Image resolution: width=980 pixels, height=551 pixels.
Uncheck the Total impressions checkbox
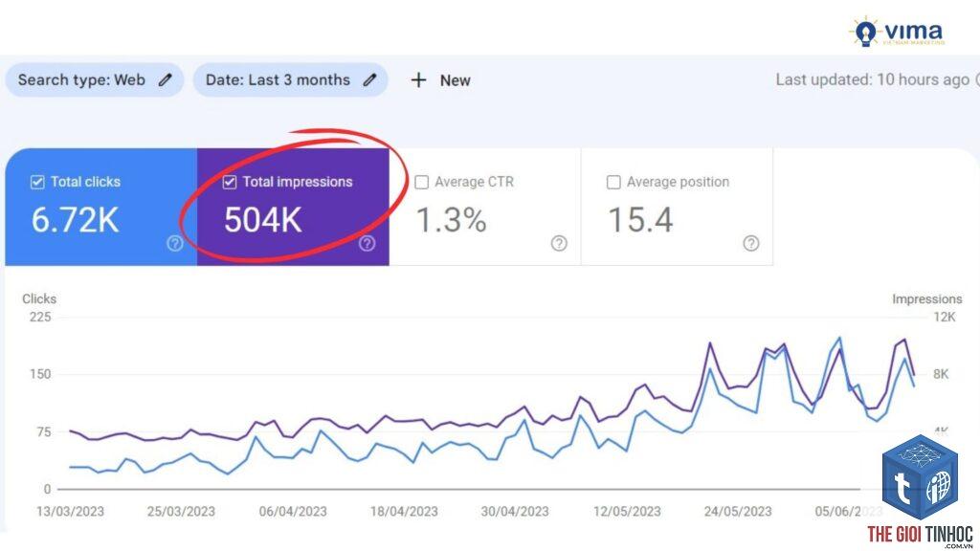coord(230,182)
